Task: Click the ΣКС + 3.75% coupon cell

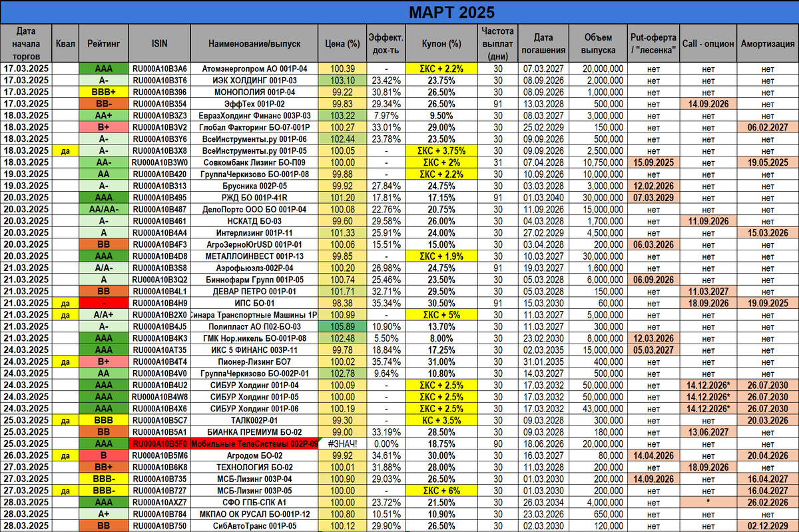Action: pyautogui.click(x=441, y=150)
